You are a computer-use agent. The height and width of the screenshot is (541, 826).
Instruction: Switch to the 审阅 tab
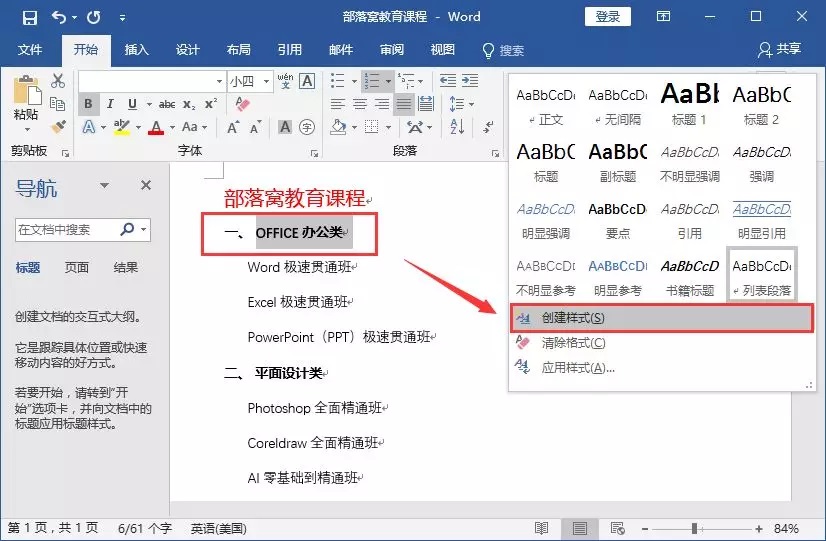(x=392, y=50)
